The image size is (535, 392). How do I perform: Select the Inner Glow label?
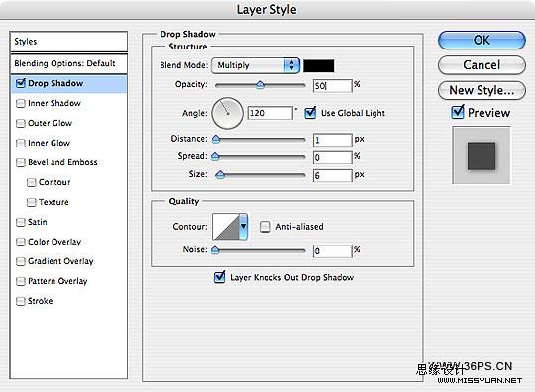(49, 143)
